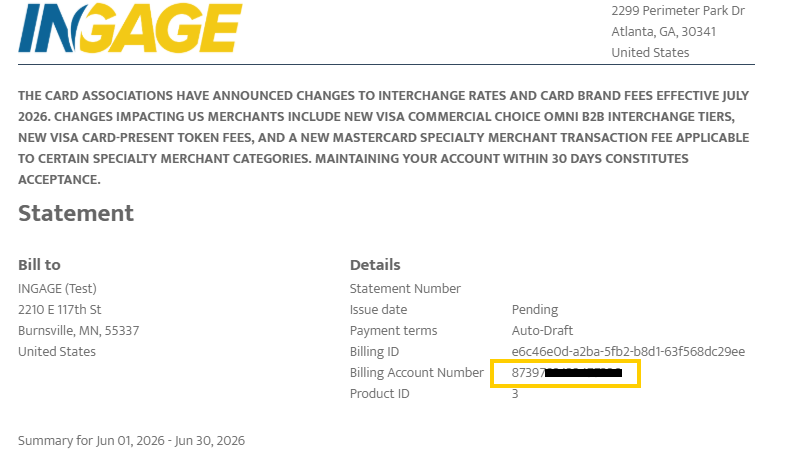
Task: Click the Summary for Jun 2026 line
Action: coord(131,441)
